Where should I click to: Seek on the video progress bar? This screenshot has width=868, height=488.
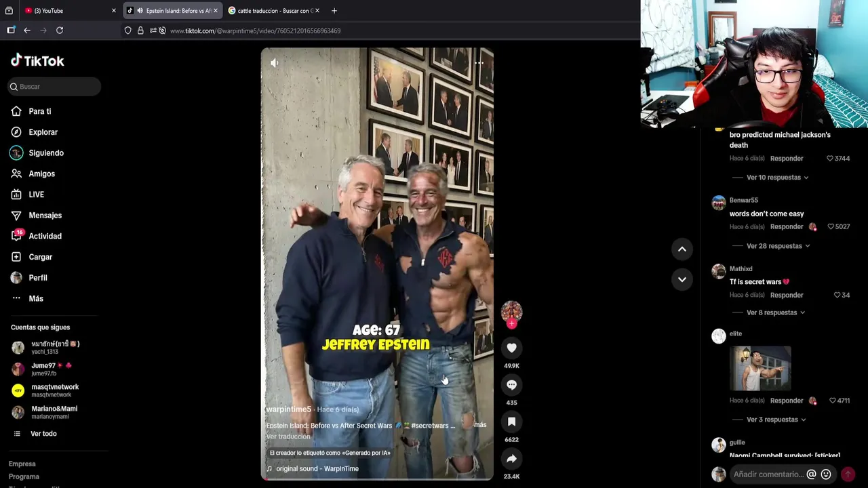[x=377, y=479]
